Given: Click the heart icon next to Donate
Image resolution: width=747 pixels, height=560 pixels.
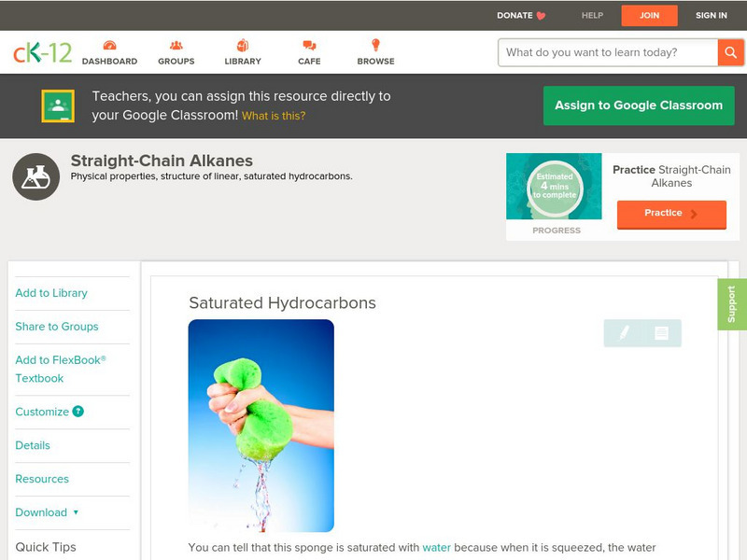Looking at the screenshot, I should pos(540,15).
